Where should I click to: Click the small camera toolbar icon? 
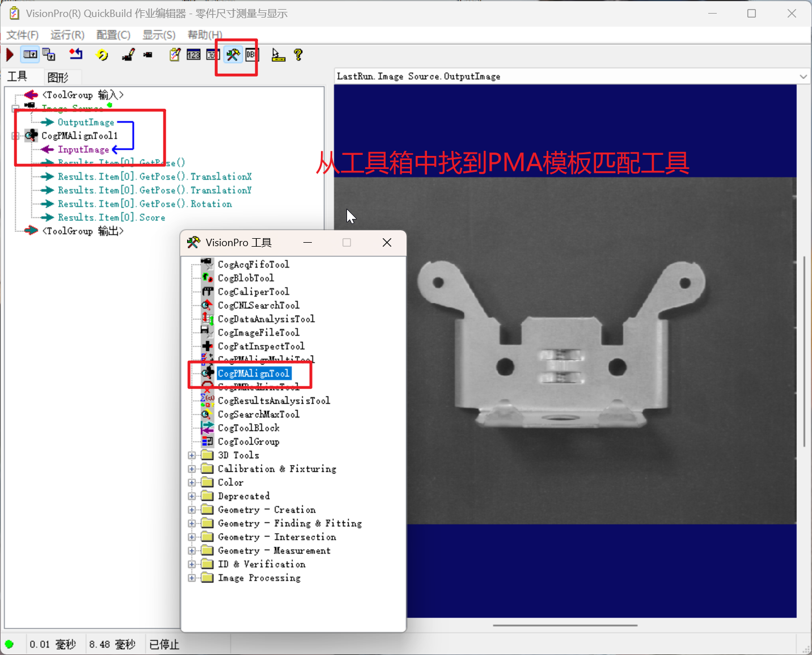coord(148,55)
